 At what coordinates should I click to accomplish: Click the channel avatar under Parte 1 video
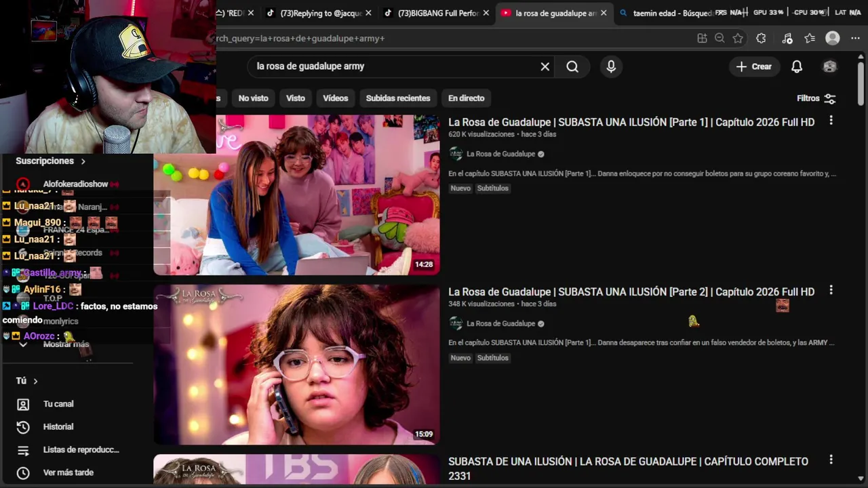(456, 154)
